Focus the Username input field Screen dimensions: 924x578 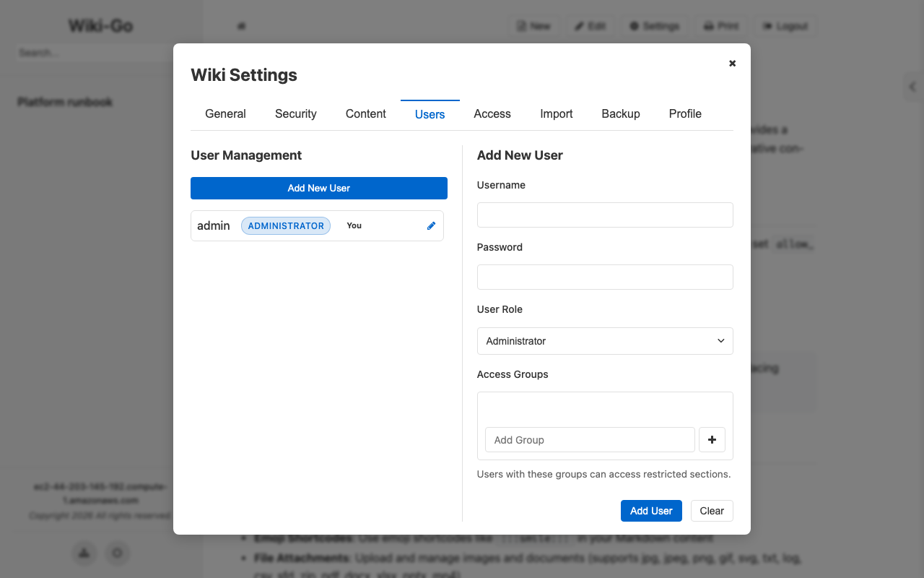click(605, 215)
